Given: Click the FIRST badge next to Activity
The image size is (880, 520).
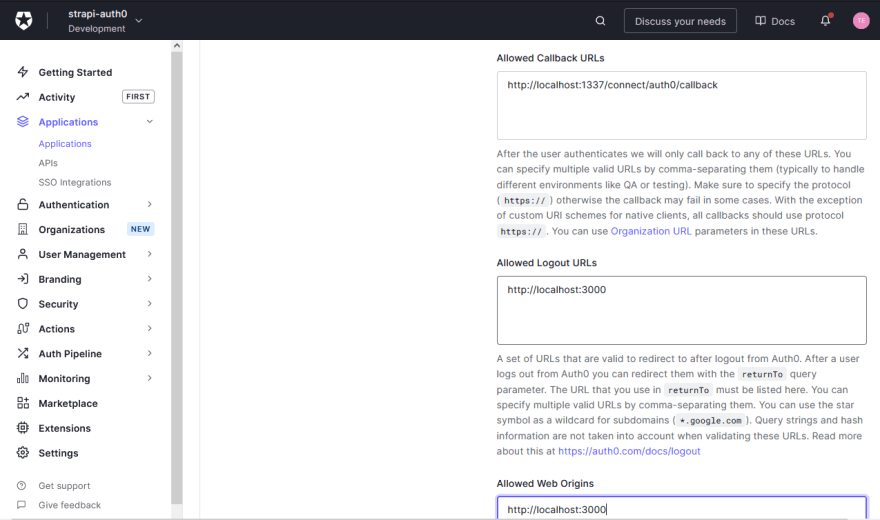Looking at the screenshot, I should click(138, 96).
